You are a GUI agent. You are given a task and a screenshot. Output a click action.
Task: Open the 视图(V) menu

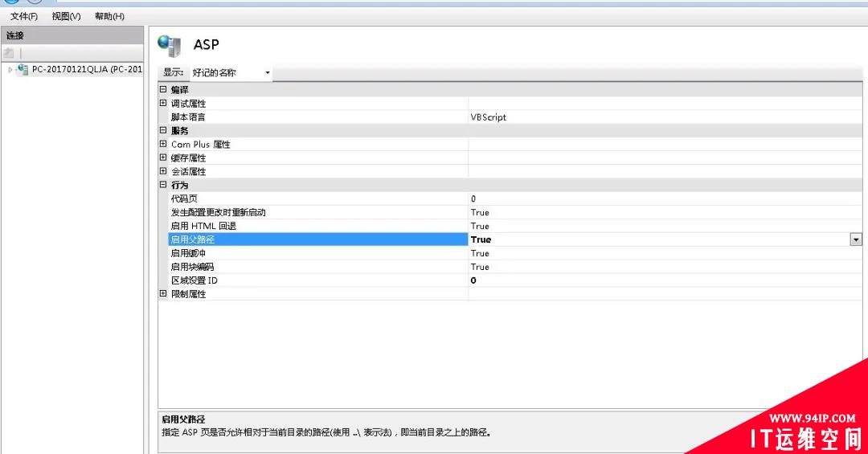66,16
